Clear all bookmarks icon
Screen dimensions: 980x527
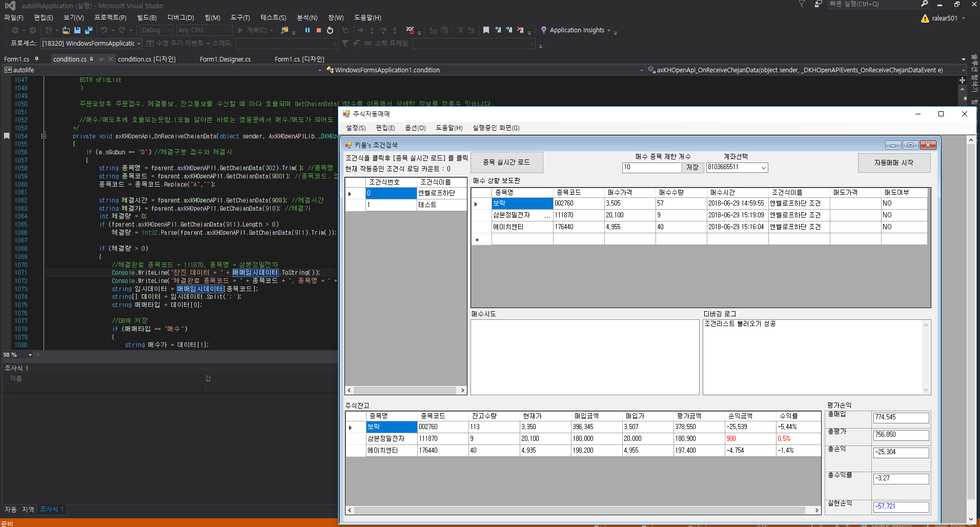pos(520,30)
